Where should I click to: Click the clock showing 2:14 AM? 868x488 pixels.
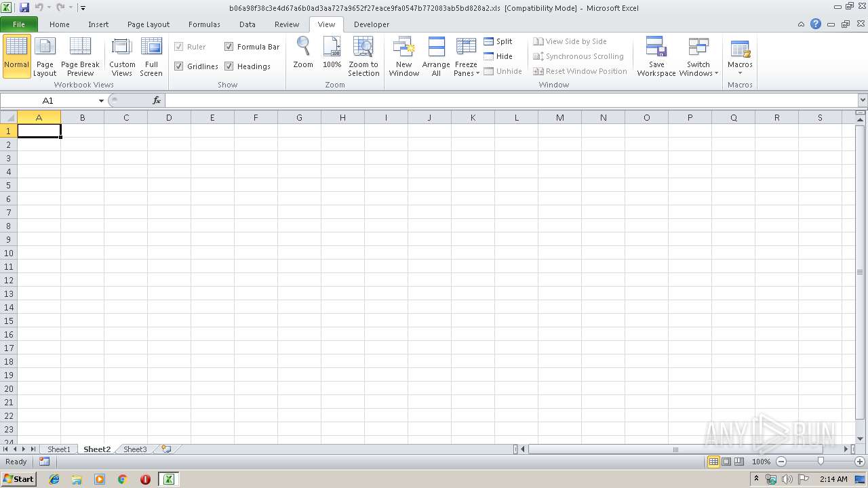point(833,479)
